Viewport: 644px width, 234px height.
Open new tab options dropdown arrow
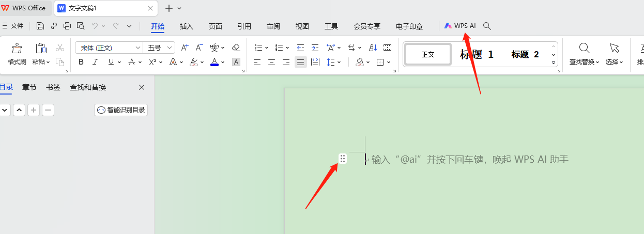point(179,8)
